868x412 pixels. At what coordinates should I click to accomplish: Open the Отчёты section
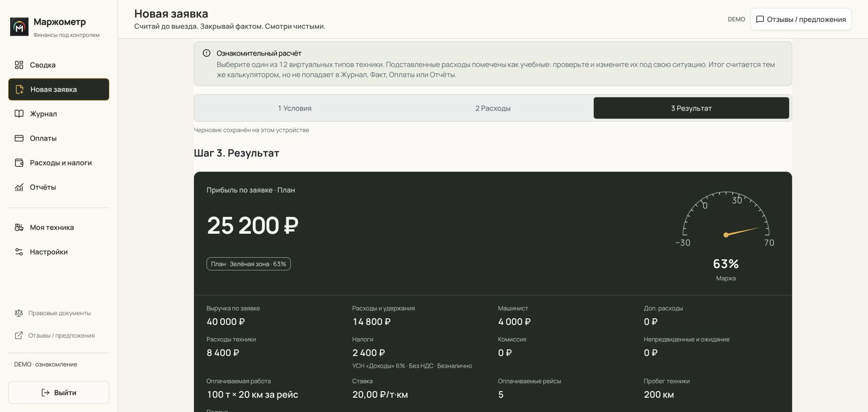(59, 187)
